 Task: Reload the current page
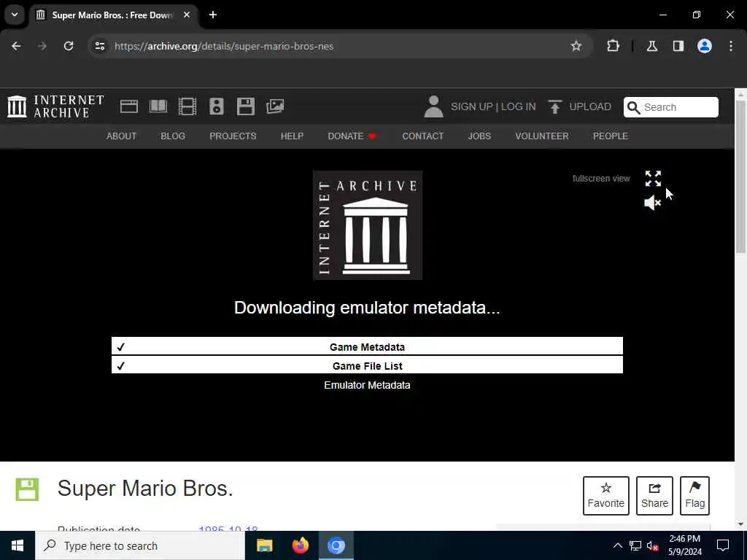click(69, 46)
